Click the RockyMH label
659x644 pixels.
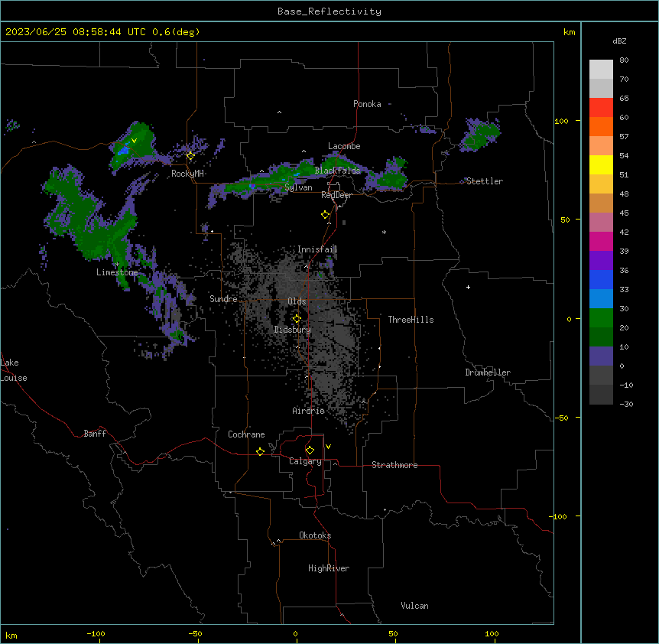coord(187,174)
